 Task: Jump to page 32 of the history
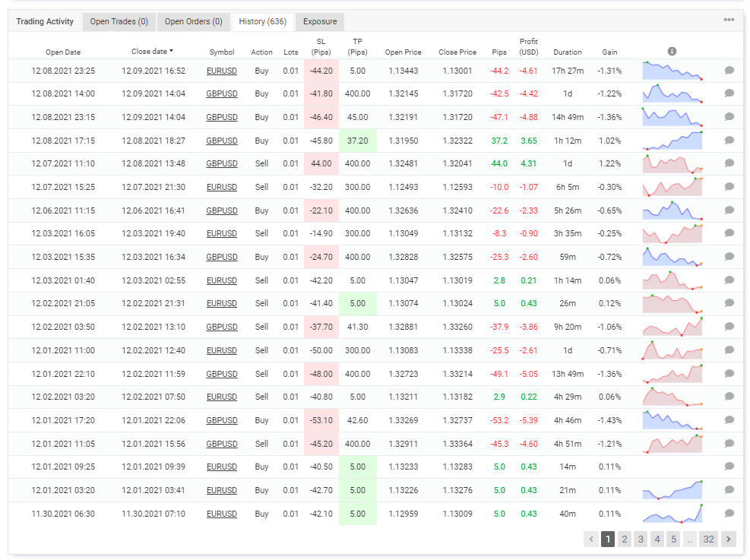point(708,539)
